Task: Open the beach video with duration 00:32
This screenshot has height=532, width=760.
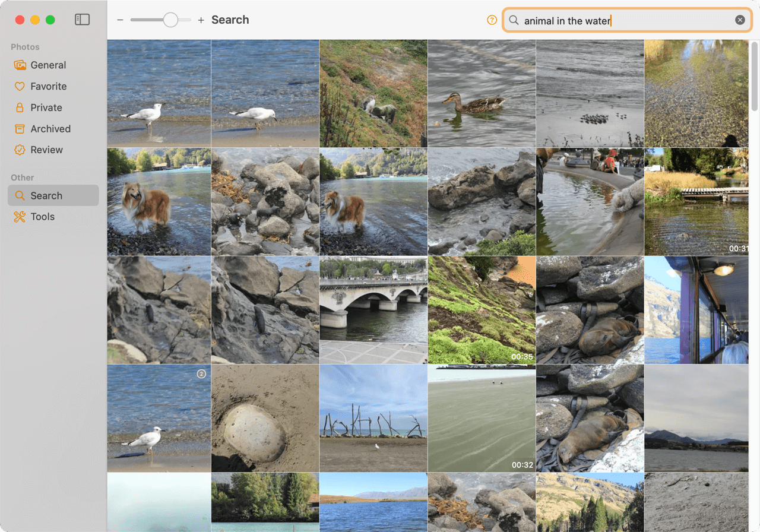Action: pyautogui.click(x=482, y=418)
